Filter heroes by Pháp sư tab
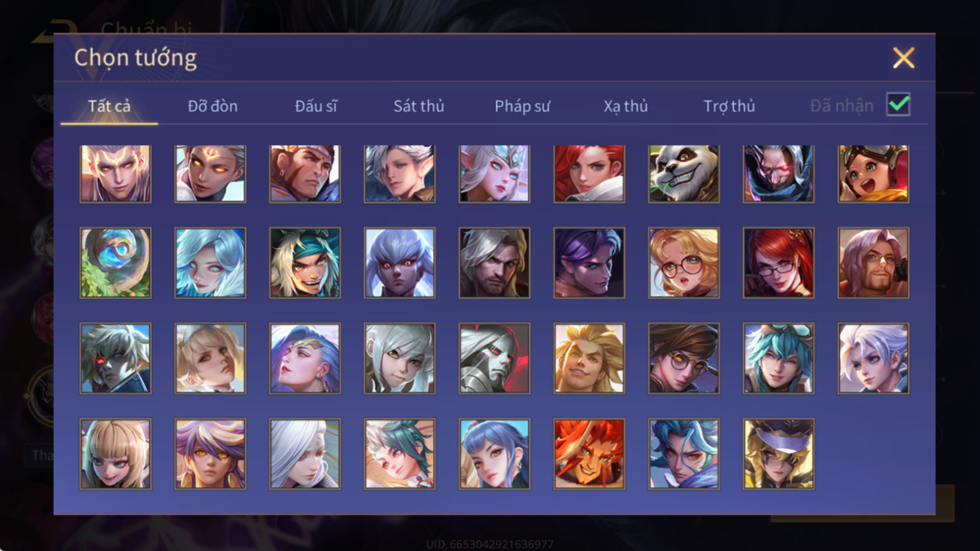 (x=522, y=106)
